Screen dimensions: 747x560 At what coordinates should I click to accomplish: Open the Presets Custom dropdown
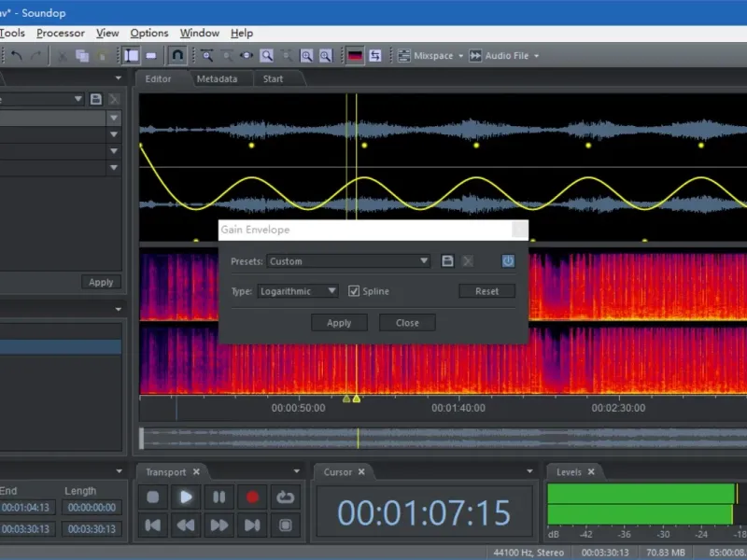tap(348, 261)
